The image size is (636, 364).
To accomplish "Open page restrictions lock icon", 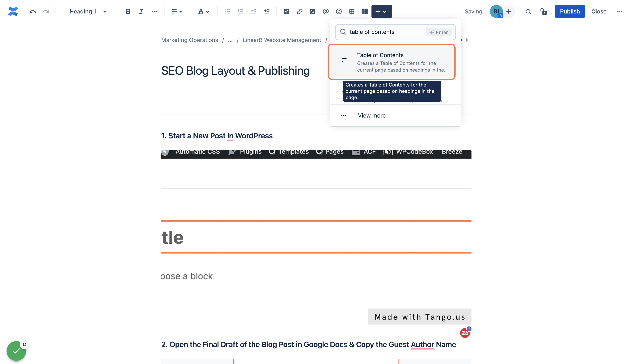I will coord(544,11).
